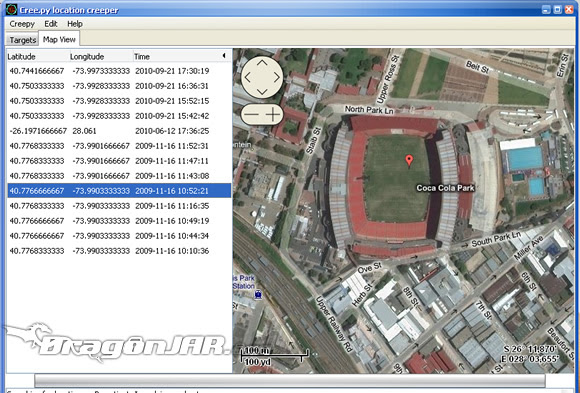Minimize the Creepy window
The height and width of the screenshot is (393, 580).
tap(546, 10)
